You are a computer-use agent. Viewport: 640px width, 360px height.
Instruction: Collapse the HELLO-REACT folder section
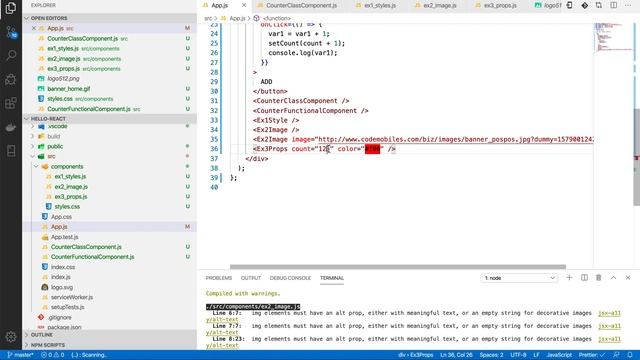click(x=109, y=118)
